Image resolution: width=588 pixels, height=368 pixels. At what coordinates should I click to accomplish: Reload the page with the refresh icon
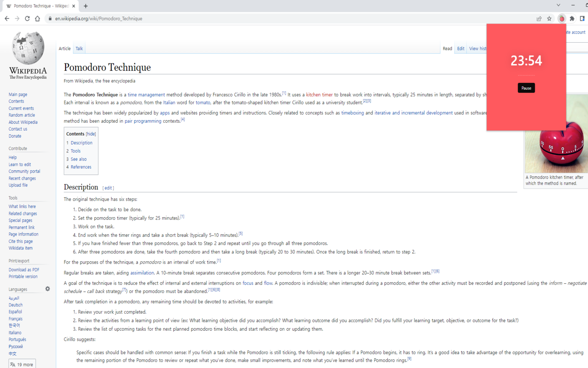pos(27,19)
